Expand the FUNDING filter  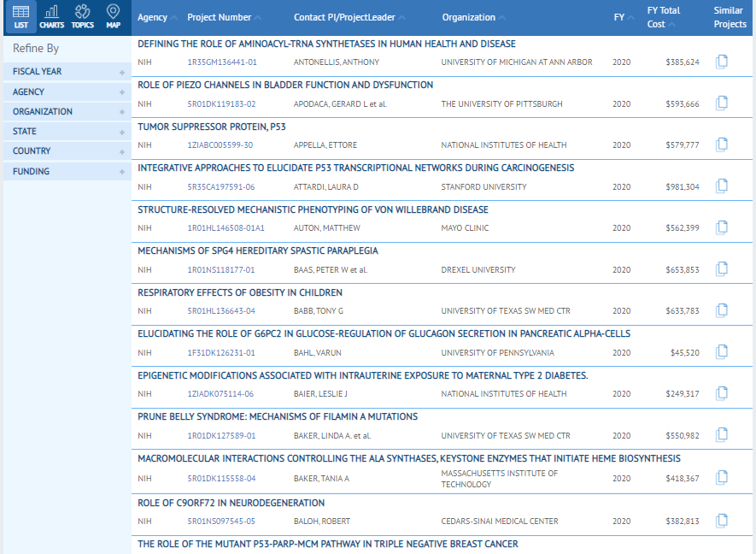coord(67,171)
